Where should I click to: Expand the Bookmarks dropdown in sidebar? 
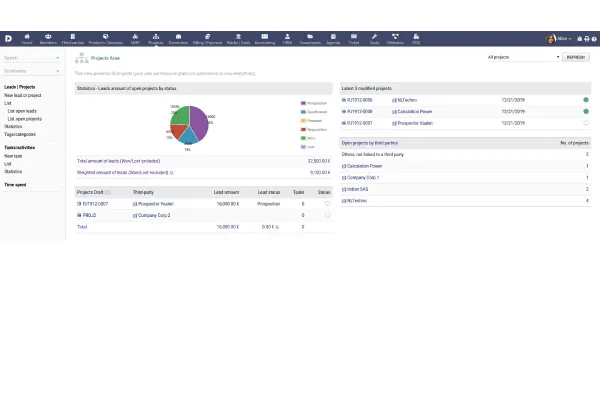tap(31, 72)
